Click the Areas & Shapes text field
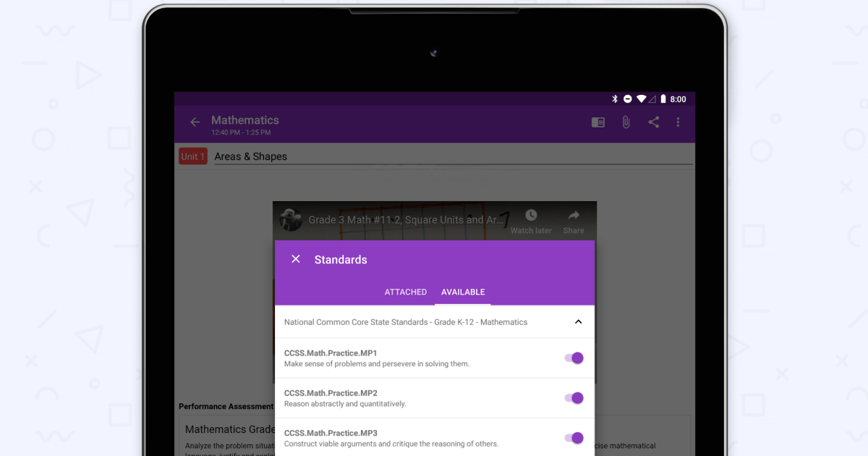Viewport: 868px width, 456px height. pos(251,156)
